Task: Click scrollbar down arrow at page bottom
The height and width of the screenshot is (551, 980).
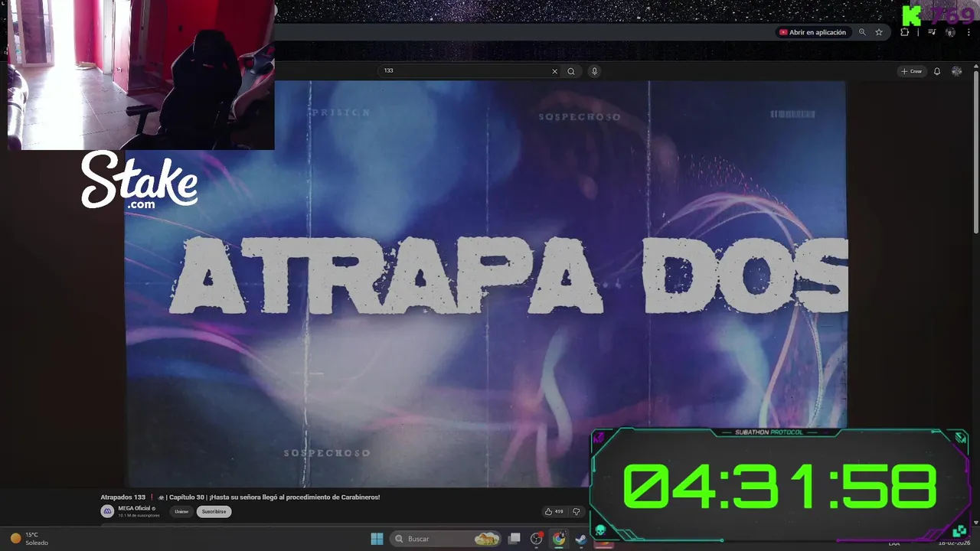Action: pos(976,523)
